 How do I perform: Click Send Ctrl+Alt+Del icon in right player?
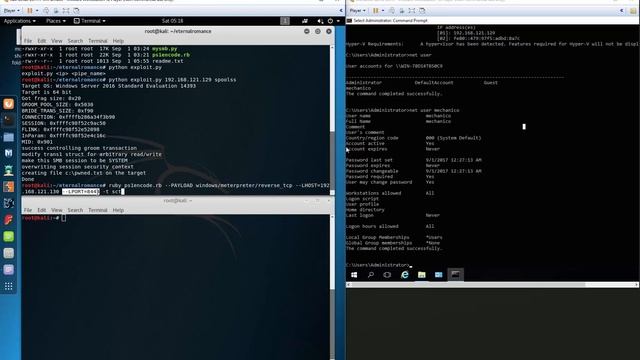click(x=392, y=11)
